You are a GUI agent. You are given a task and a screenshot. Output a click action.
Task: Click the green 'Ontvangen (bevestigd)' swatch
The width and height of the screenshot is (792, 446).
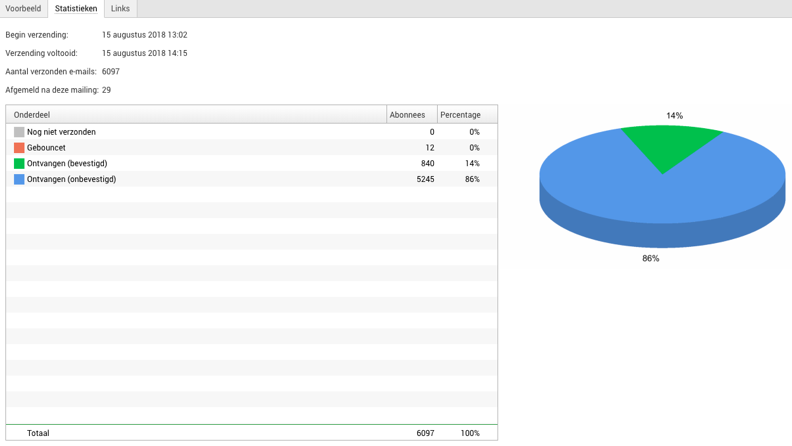tap(19, 164)
